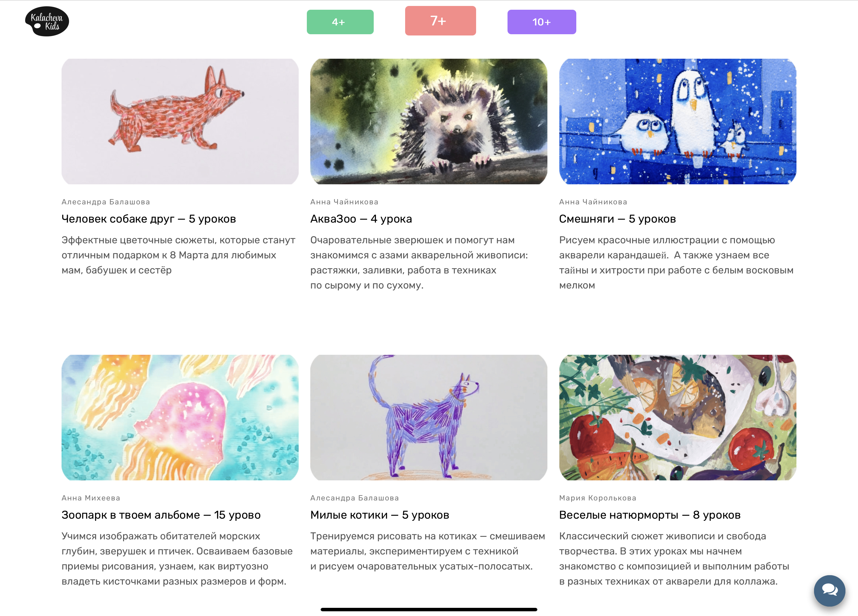Open course Человек собаке друг
This screenshot has width=858, height=616.
[149, 219]
